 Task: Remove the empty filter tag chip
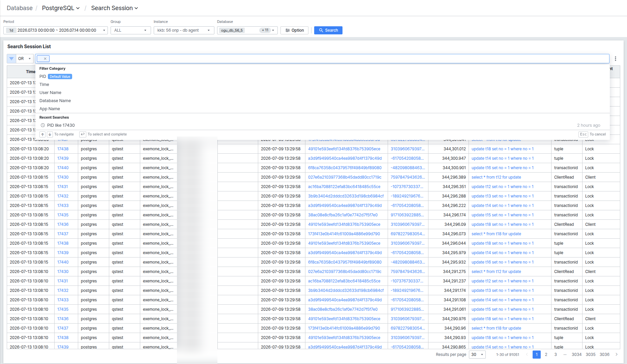[45, 59]
